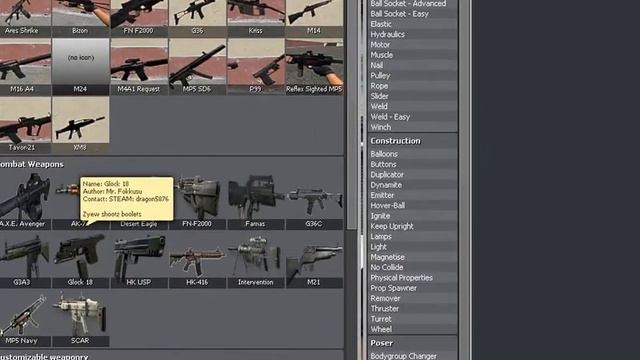Select the Keep Upright tool
640x360 pixels.
click(412, 226)
